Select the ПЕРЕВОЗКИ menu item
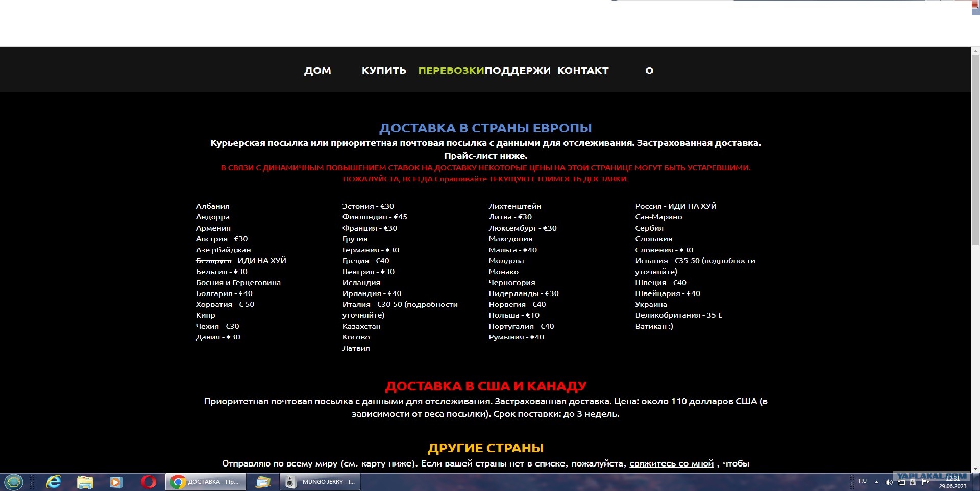The height and width of the screenshot is (491, 980). coord(451,70)
